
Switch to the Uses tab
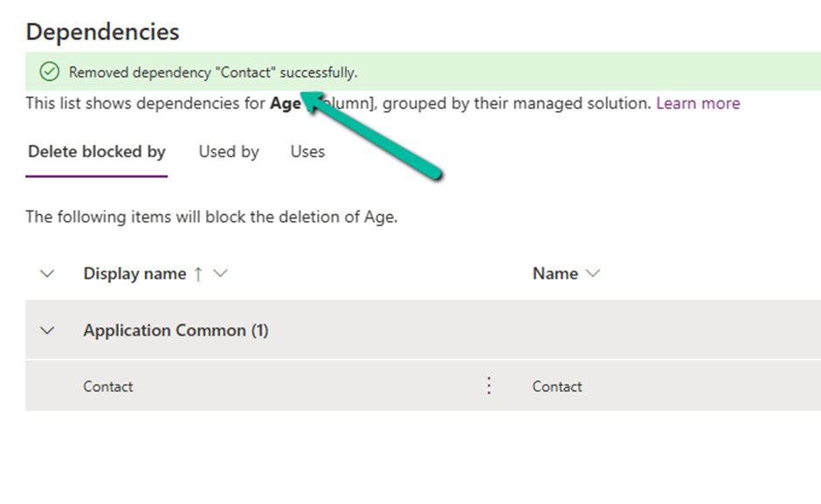click(x=307, y=151)
